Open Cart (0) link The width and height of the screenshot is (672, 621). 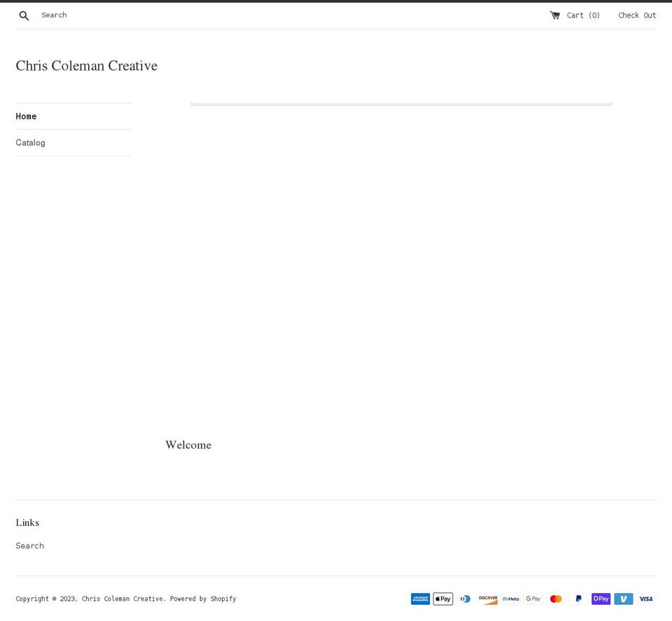tap(583, 15)
